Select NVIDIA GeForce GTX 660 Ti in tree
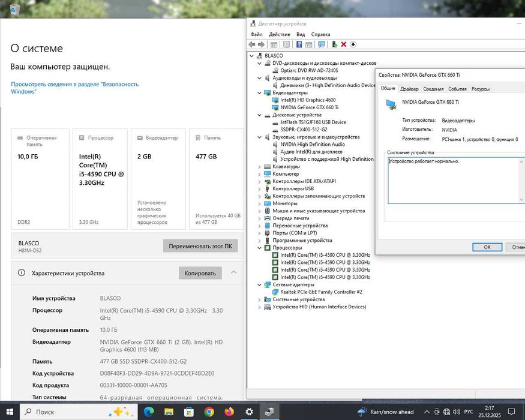 coord(309,107)
